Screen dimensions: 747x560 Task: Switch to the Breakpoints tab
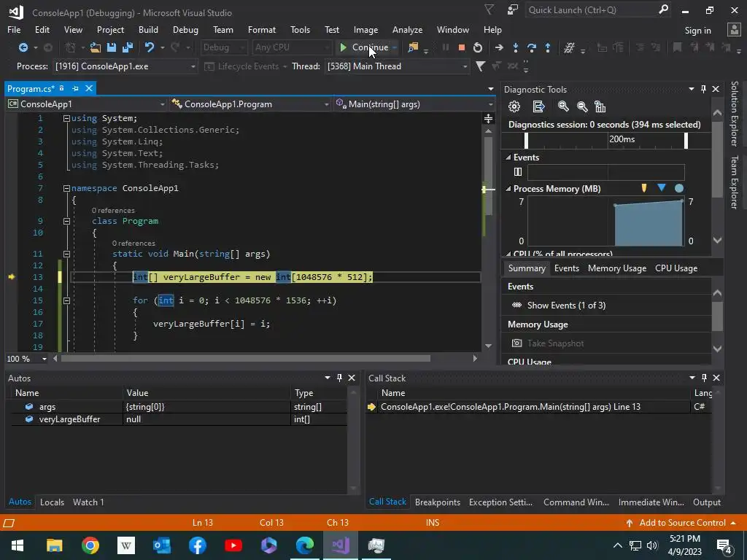(438, 502)
